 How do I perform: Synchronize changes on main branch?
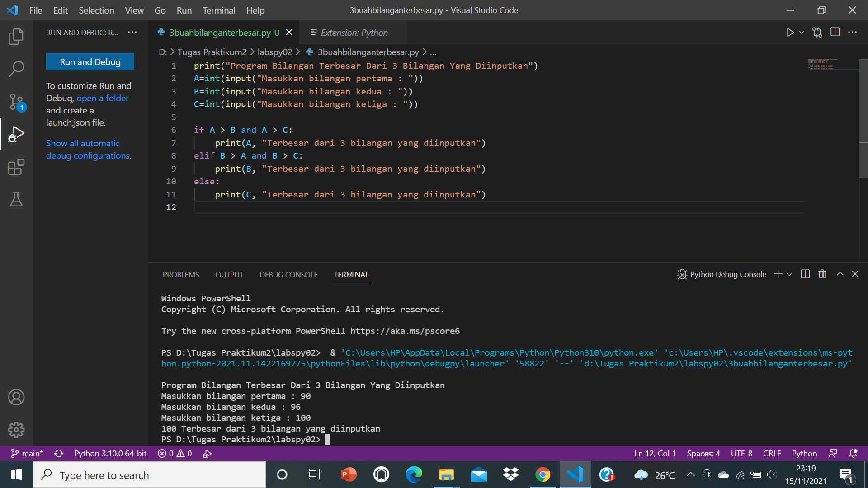(59, 453)
